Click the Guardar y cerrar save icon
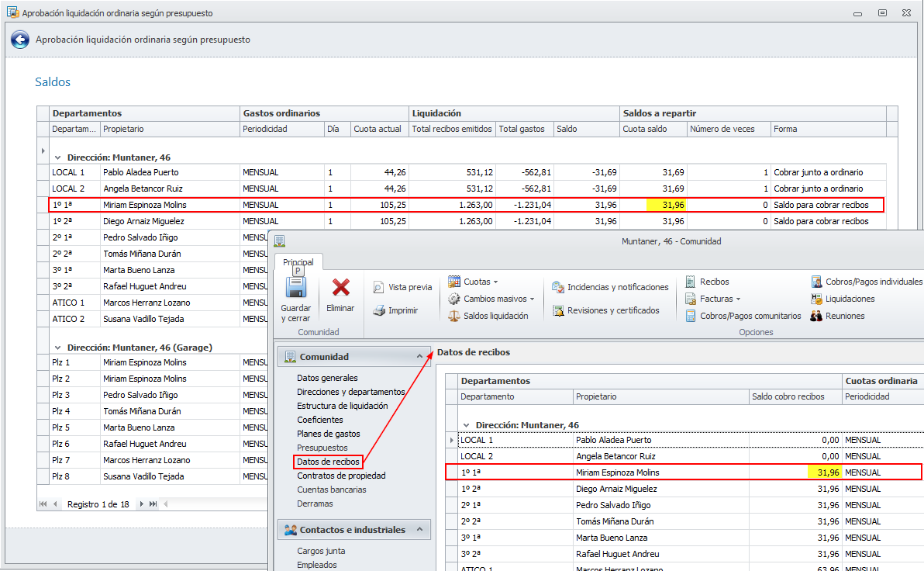This screenshot has height=571, width=924. (295, 289)
